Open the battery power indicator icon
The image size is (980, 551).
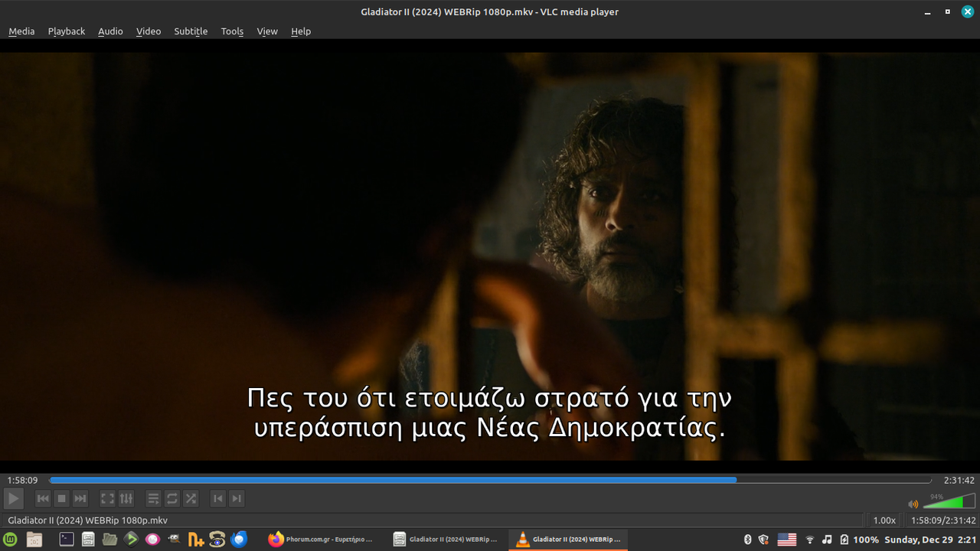point(844,540)
